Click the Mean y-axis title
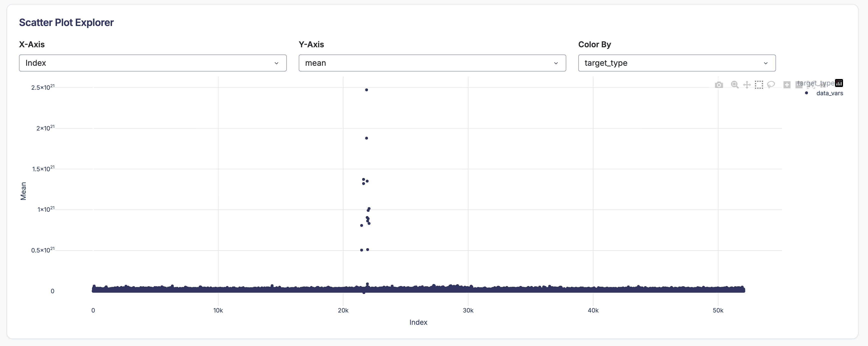868x346 pixels. [x=23, y=191]
